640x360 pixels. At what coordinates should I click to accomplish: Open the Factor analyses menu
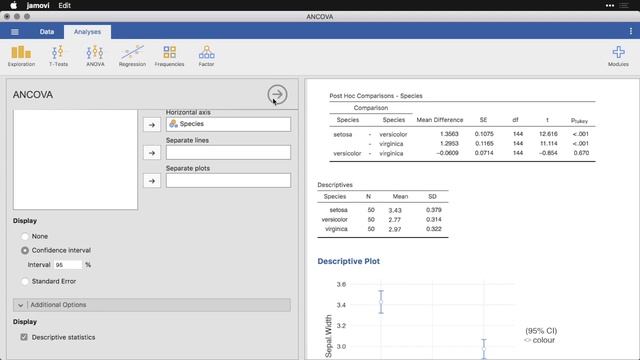pyautogui.click(x=206, y=56)
